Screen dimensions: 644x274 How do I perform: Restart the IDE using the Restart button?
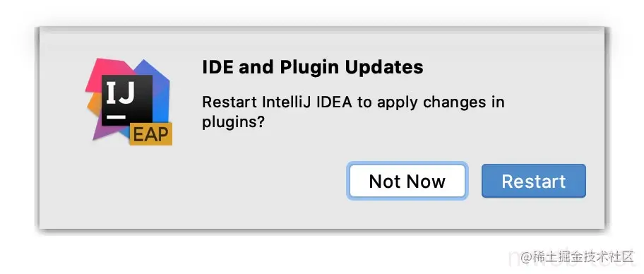534,181
